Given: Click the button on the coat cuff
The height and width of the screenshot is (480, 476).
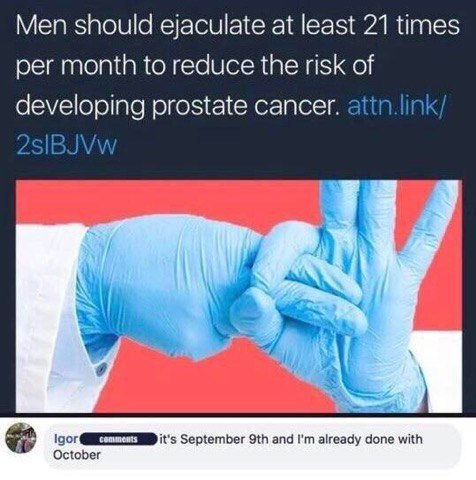Looking at the screenshot, I should [x=99, y=369].
